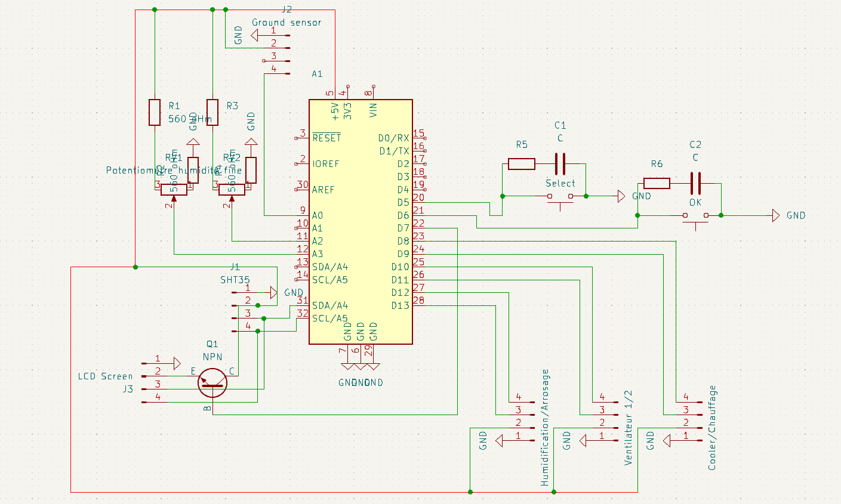
Task: Click the GND arrow above right potentiometer resistor
Action: click(x=251, y=142)
